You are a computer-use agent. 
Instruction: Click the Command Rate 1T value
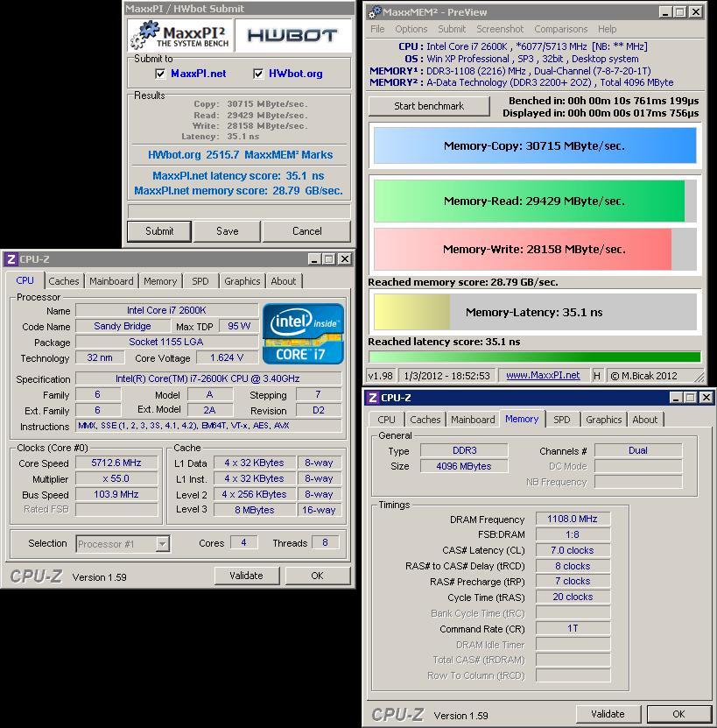(573, 628)
